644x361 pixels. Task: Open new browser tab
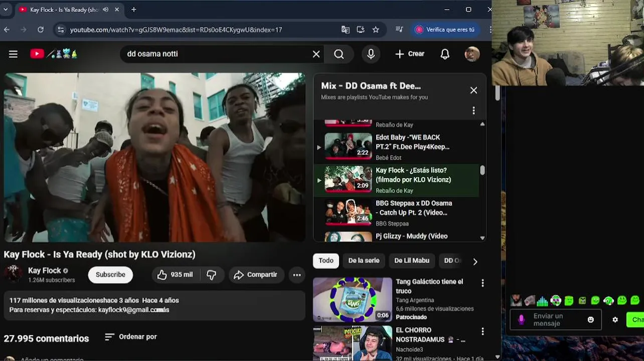coord(133,10)
